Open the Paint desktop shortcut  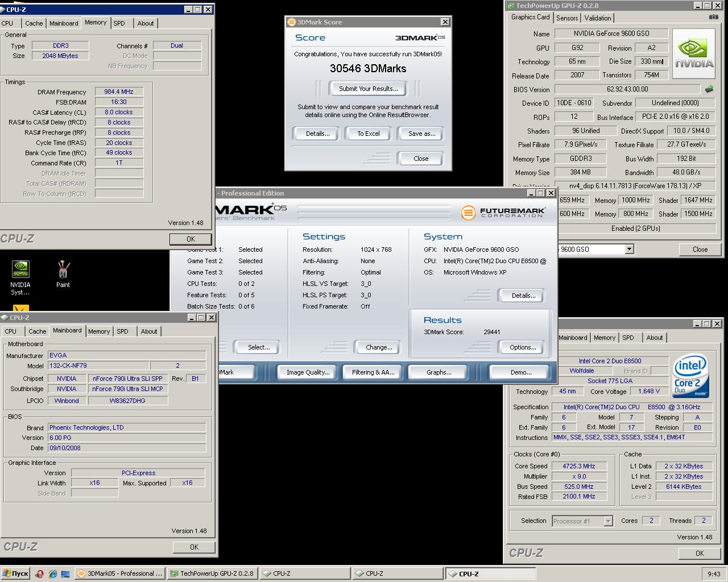click(x=63, y=275)
